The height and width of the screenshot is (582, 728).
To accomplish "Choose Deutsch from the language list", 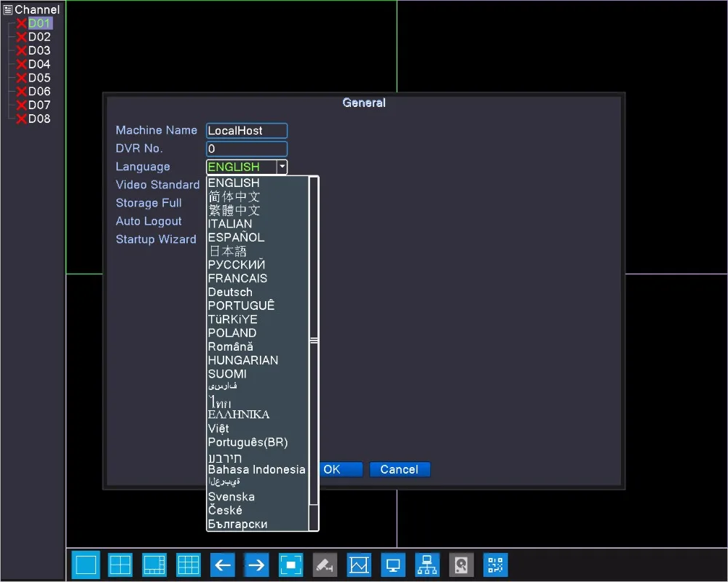I will pos(230,292).
